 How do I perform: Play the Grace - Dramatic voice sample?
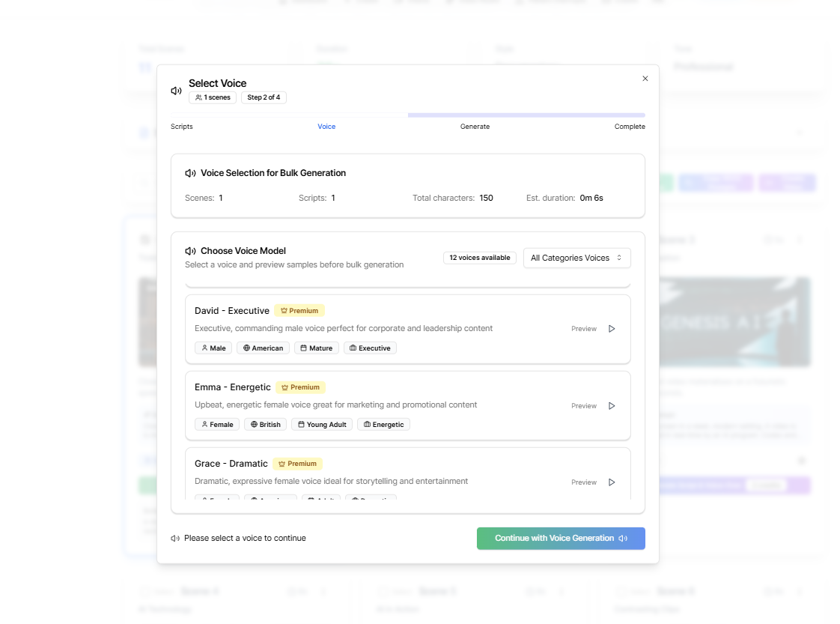pyautogui.click(x=612, y=482)
